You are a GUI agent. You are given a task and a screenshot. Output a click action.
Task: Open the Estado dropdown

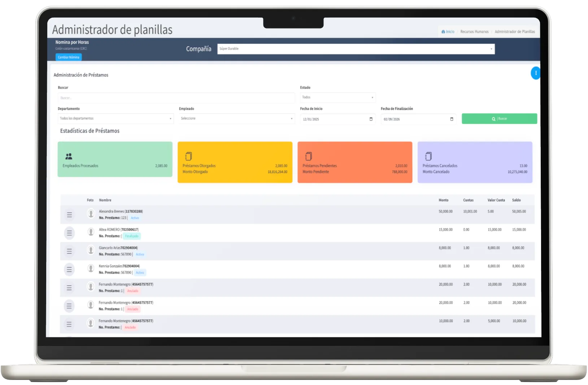pyautogui.click(x=337, y=97)
